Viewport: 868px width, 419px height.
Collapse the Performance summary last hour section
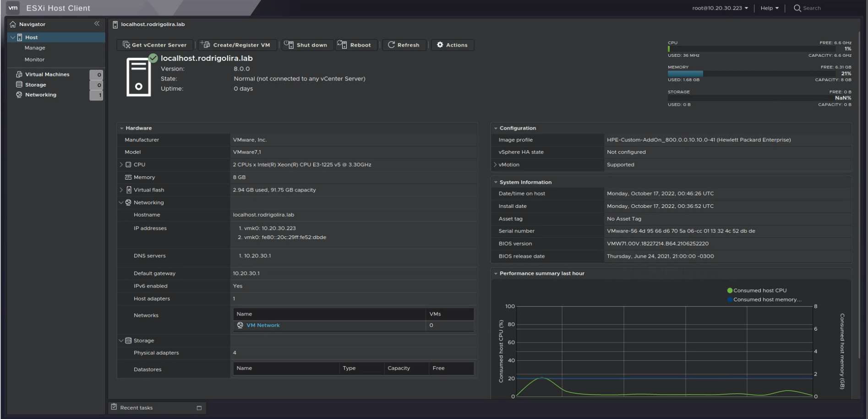[496, 274]
